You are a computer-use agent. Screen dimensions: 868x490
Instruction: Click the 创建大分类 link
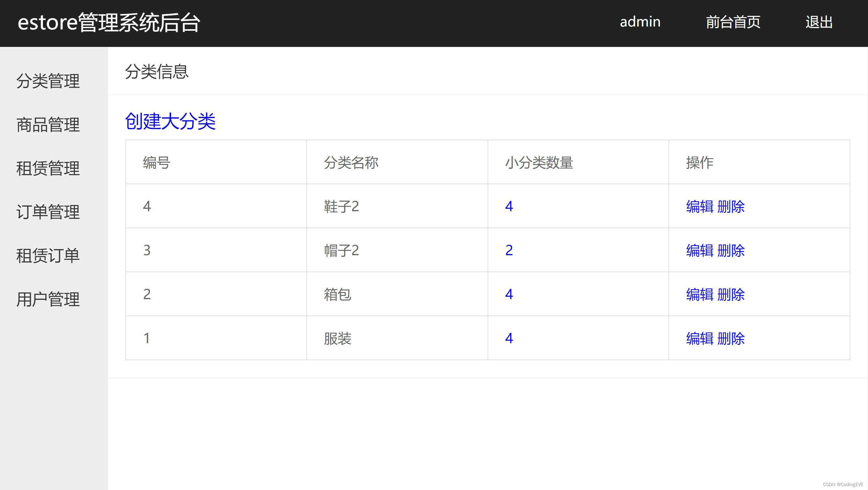[170, 121]
